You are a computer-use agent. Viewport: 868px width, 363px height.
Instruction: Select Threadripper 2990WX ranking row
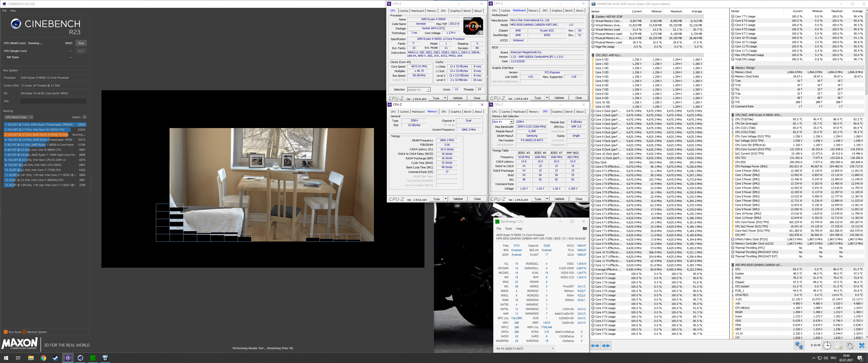(x=45, y=125)
